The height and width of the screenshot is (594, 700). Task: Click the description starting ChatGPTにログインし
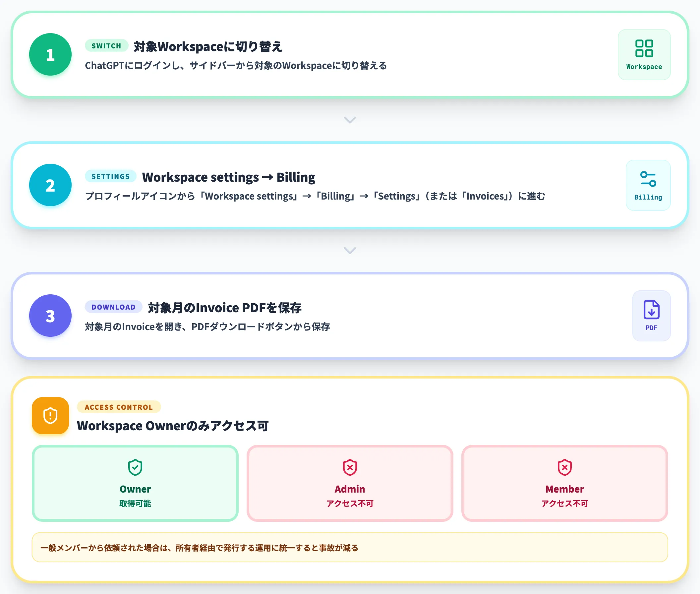coord(236,66)
